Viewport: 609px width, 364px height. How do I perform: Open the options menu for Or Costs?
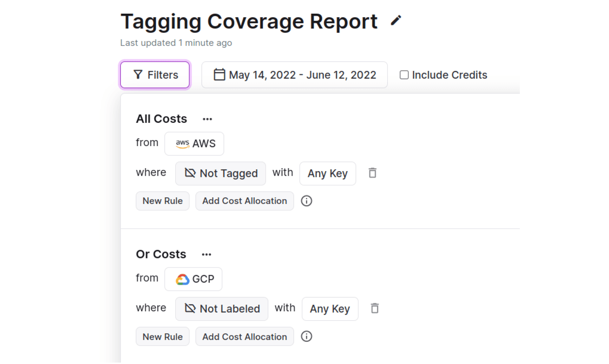[x=206, y=254]
